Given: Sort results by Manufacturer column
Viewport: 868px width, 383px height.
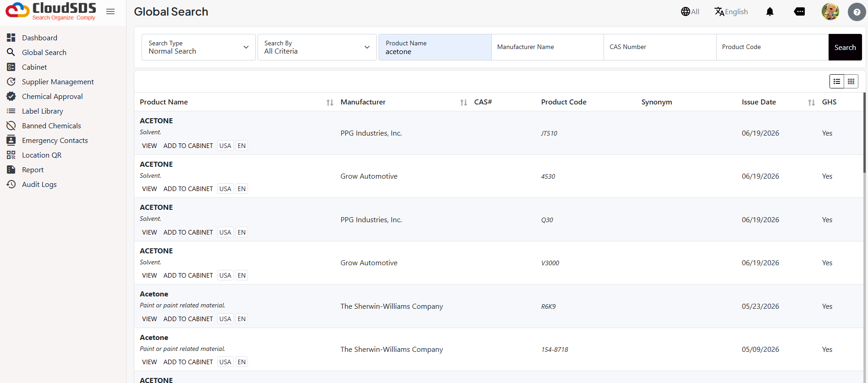Looking at the screenshot, I should click(x=463, y=103).
